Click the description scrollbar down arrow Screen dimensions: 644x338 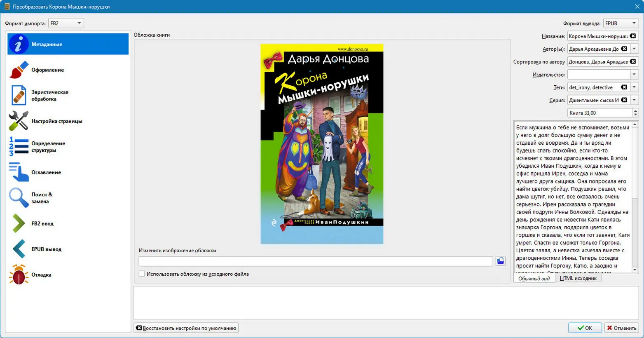(635, 270)
